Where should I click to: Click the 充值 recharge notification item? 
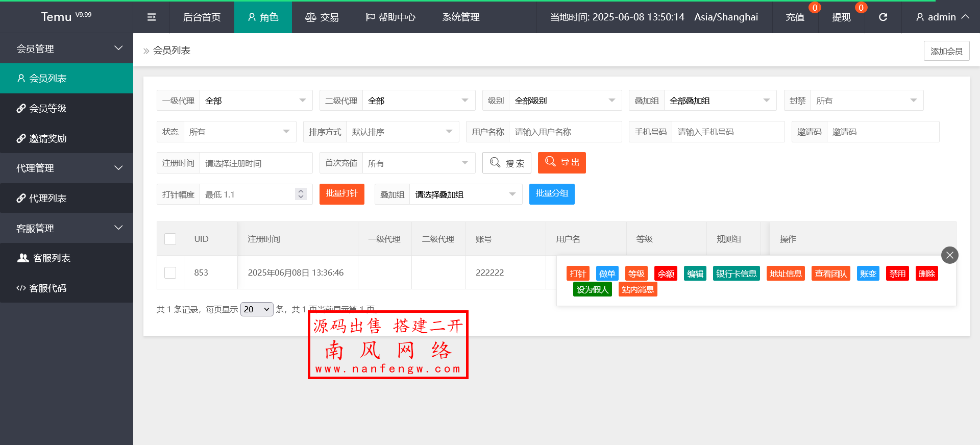click(x=795, y=17)
